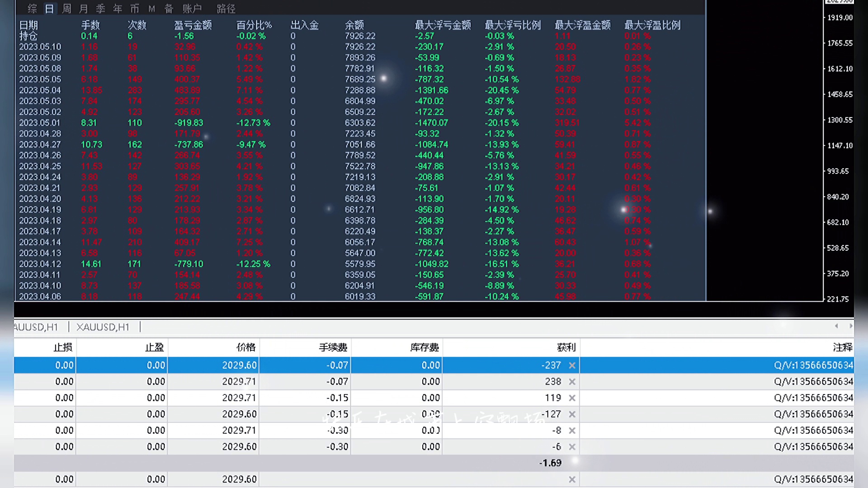Close the order with 119 profit
The width and height of the screenshot is (868, 488).
click(572, 398)
